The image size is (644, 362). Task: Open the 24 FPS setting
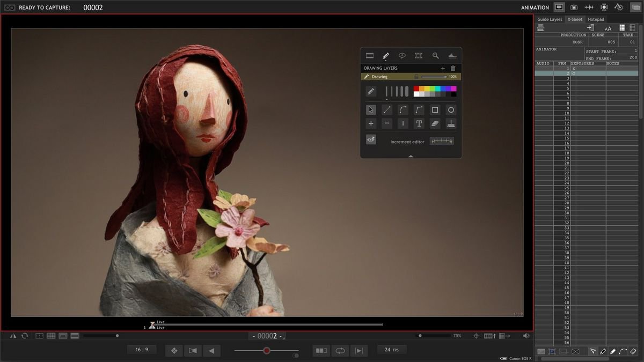pyautogui.click(x=391, y=350)
